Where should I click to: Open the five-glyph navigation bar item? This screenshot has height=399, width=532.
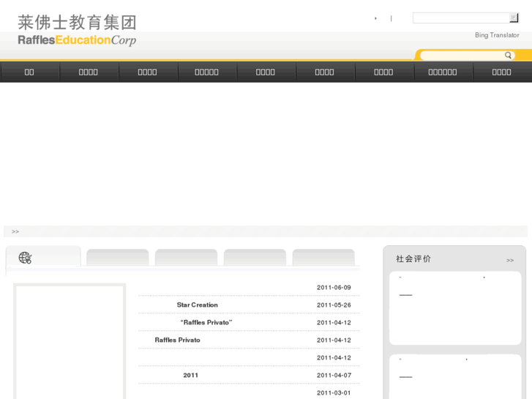[206, 72]
